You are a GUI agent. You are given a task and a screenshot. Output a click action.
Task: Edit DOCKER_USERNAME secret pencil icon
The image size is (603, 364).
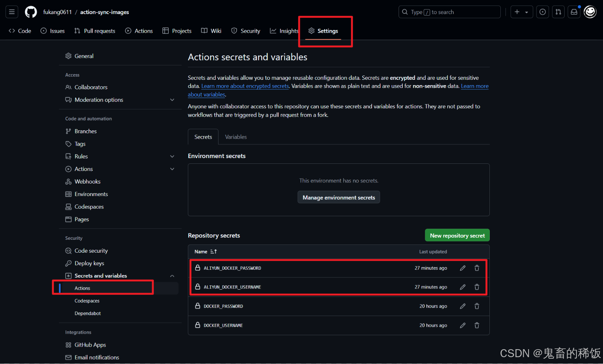tap(462, 325)
